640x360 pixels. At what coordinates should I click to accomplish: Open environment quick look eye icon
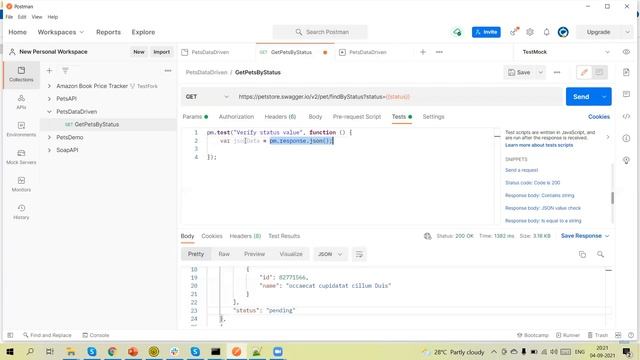click(626, 52)
